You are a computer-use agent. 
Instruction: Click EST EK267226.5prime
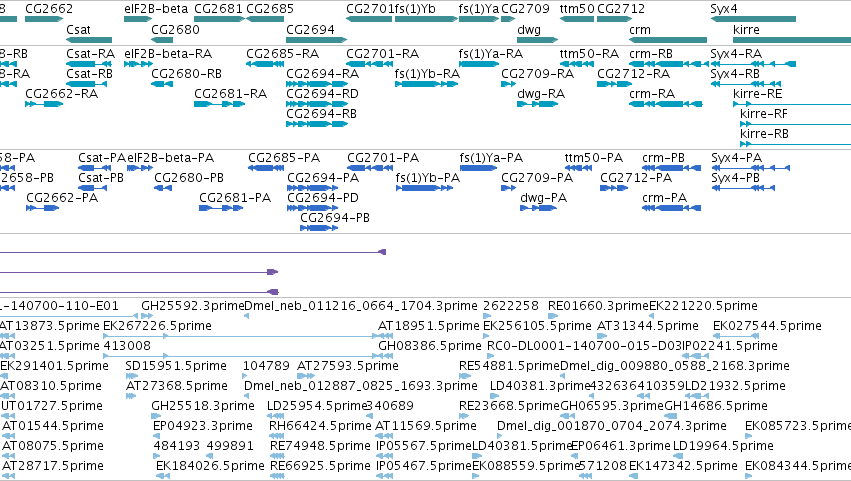(x=240, y=336)
